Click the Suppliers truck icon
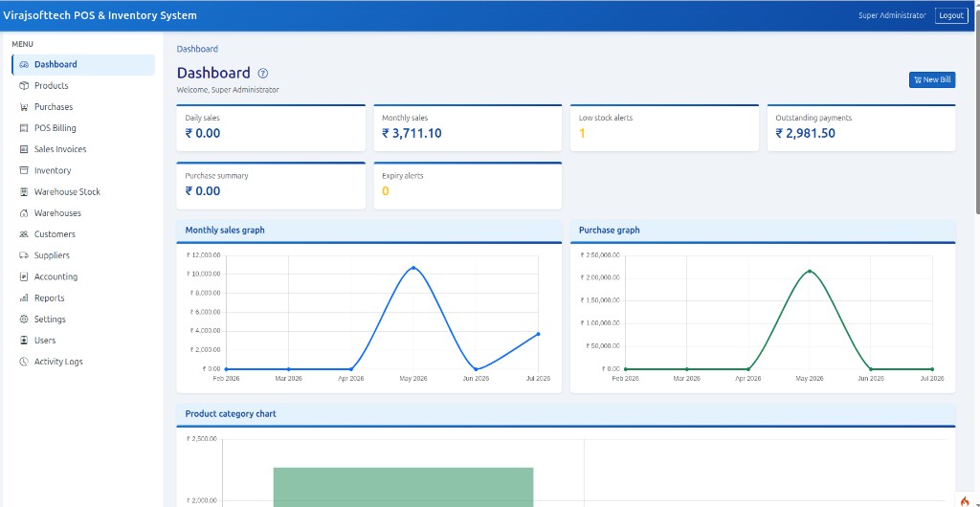This screenshot has height=507, width=980. coord(24,255)
